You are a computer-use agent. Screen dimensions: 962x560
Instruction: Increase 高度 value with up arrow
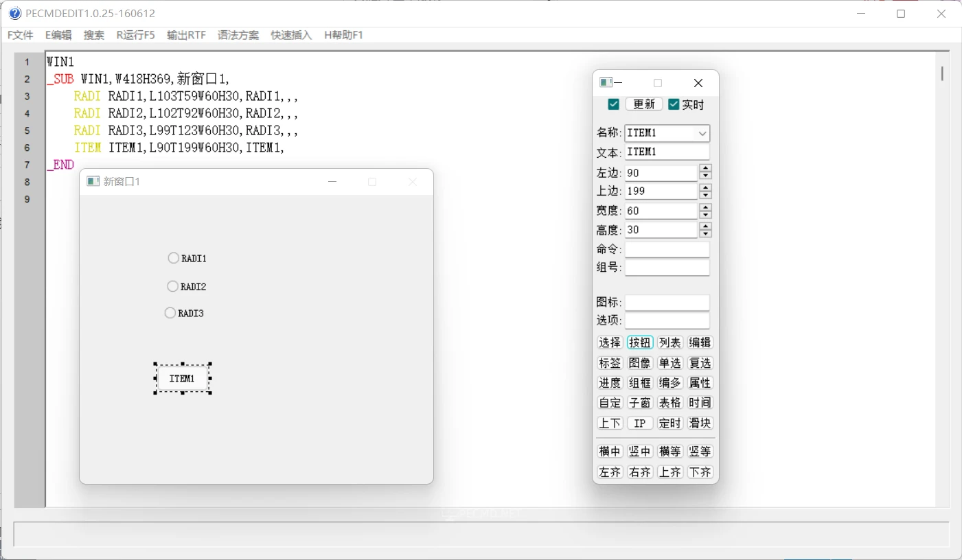(x=705, y=226)
